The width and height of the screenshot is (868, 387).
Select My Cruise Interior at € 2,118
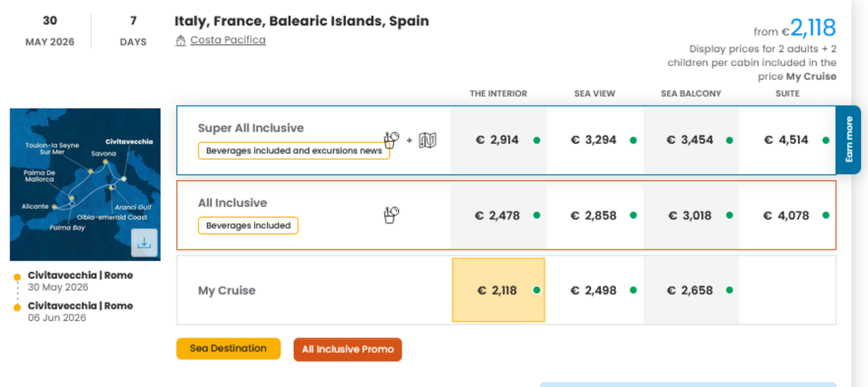coord(498,290)
